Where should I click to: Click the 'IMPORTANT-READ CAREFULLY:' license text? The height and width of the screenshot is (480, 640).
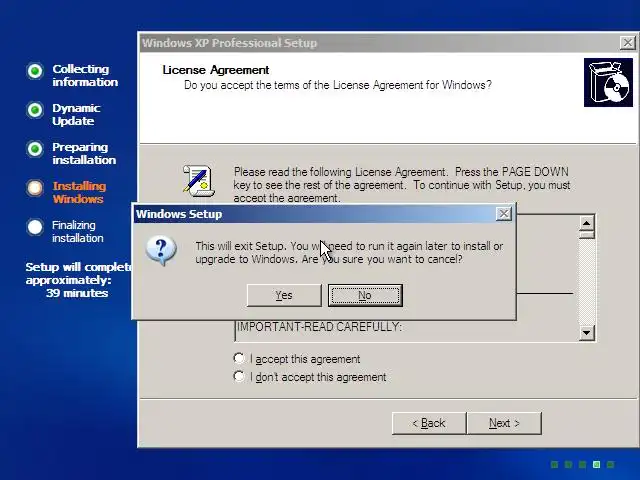(319, 327)
